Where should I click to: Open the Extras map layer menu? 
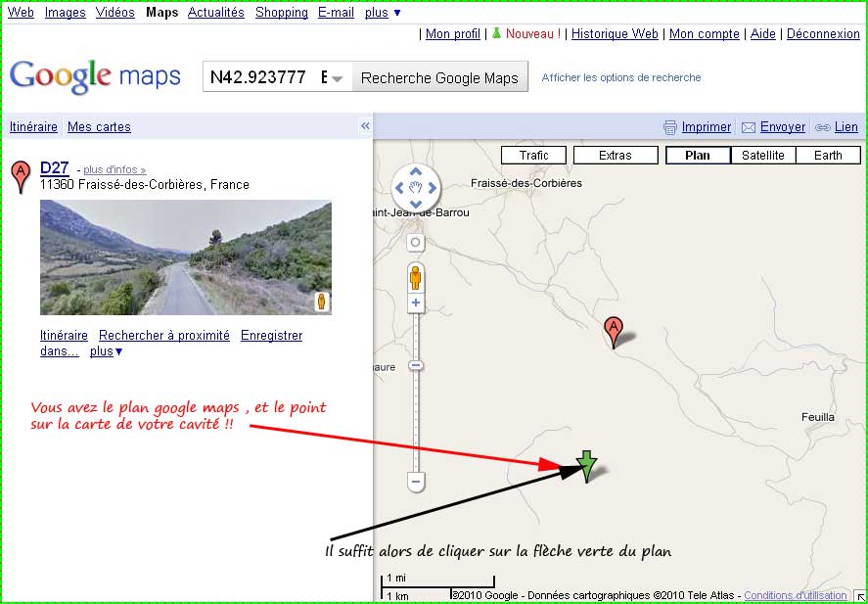click(x=616, y=156)
